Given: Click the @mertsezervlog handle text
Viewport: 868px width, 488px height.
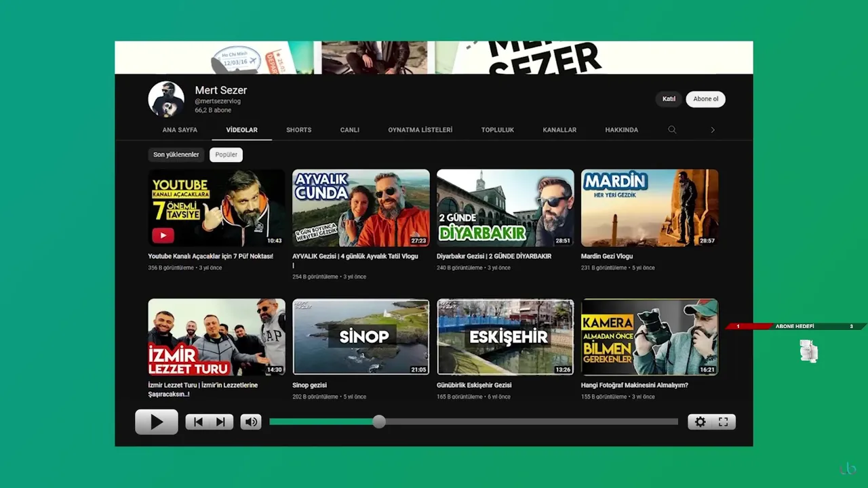Looking at the screenshot, I should pos(218,101).
